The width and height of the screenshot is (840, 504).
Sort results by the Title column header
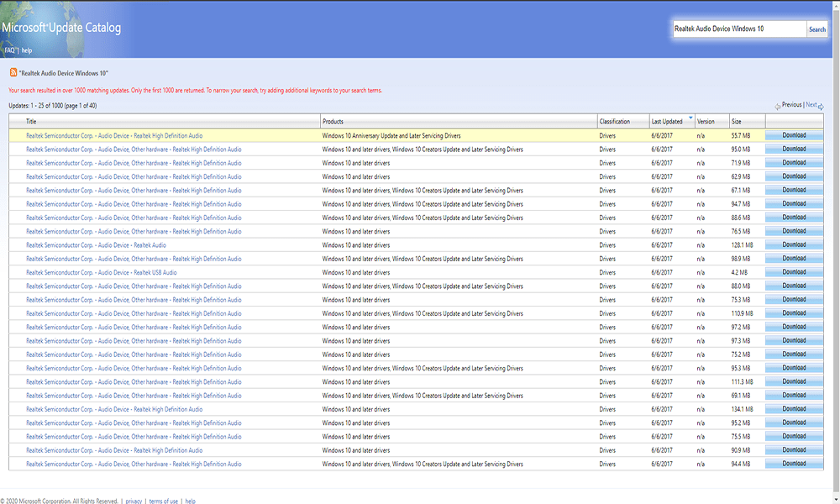[31, 122]
